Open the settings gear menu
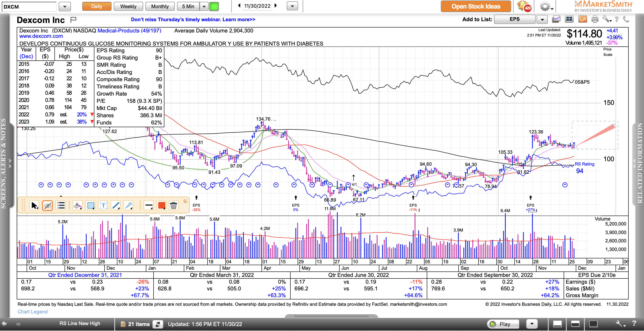Screen dimensions: 644x331 pos(546,7)
